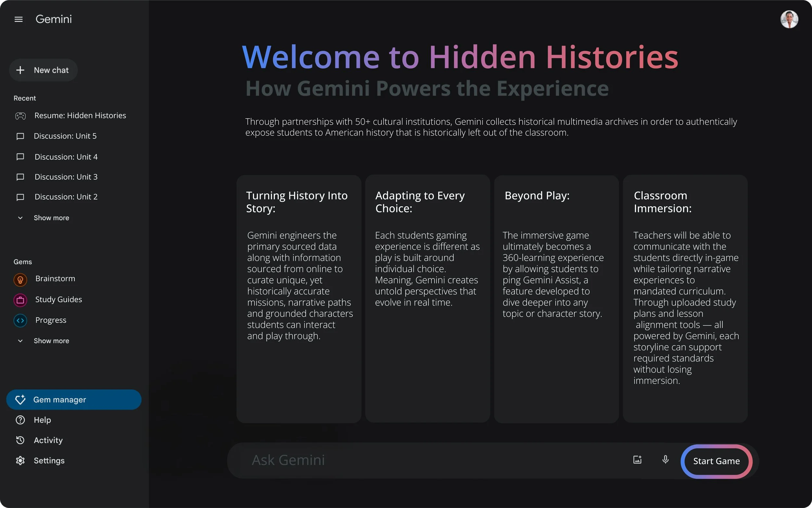Click the Activity history clock icon
The width and height of the screenshot is (812, 508).
tap(20, 440)
